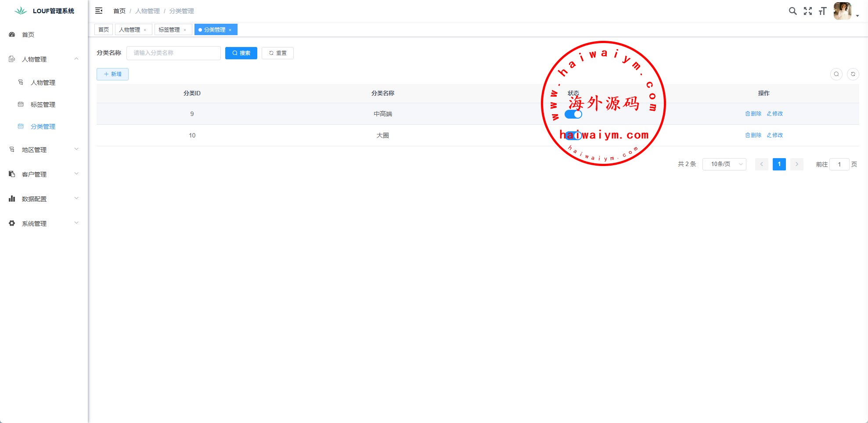Image resolution: width=868 pixels, height=423 pixels.
Task: Switch to the 人物管理 tab
Action: (130, 30)
